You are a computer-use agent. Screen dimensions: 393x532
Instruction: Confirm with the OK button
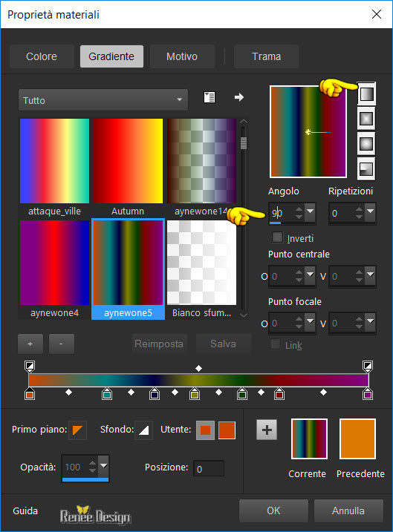273,510
